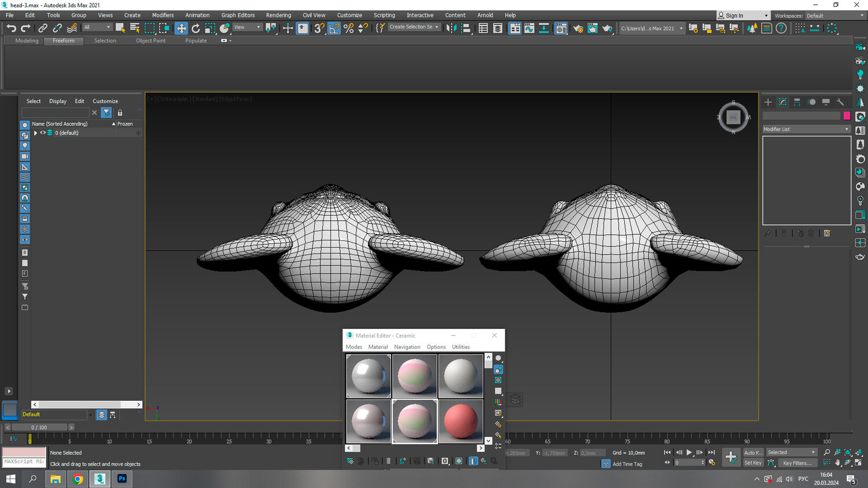Open the Hierarchy command panel tab
Screen dimensions: 868x488
pos(797,102)
